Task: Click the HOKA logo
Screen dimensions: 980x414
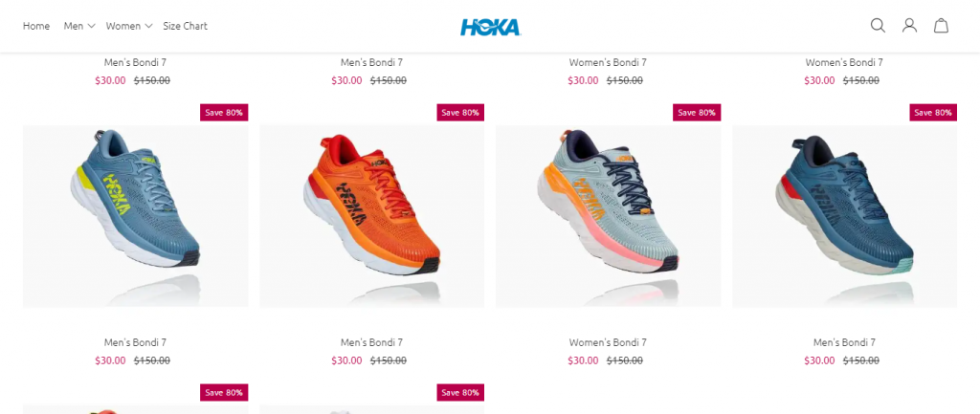Action: (x=491, y=27)
